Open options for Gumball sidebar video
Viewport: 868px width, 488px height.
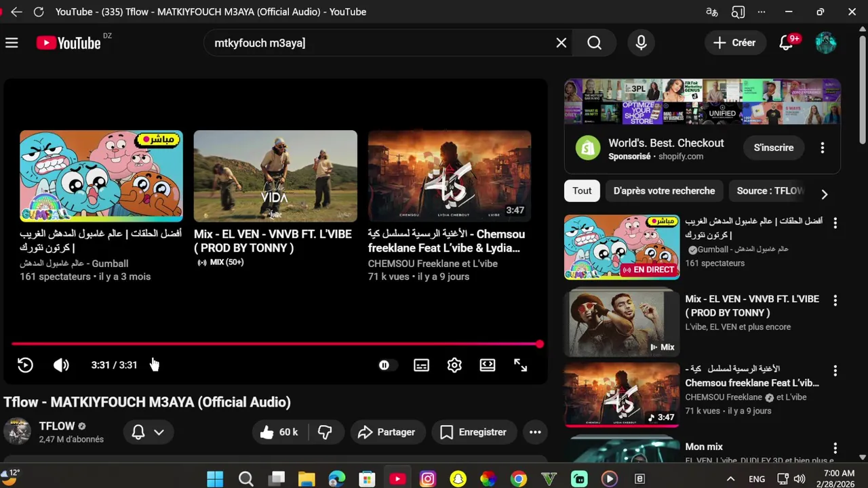tap(835, 223)
